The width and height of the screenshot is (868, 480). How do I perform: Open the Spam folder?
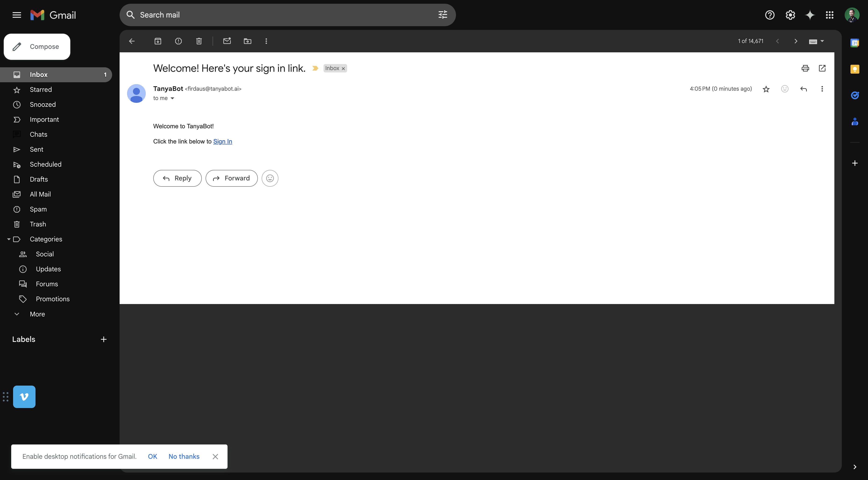(x=56, y=209)
